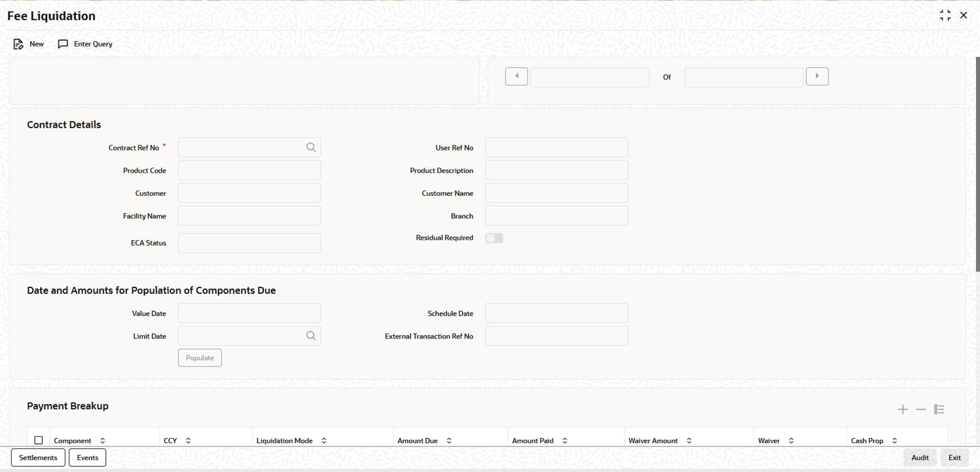Click the Contract Details heading

64,124
